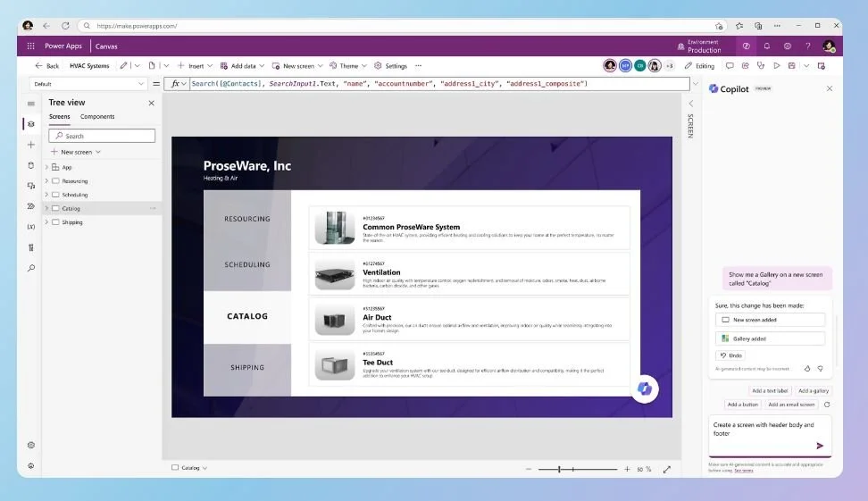This screenshot has height=501, width=868.
Task: Open the Advanced tools icon in left rail
Action: [x=31, y=247]
